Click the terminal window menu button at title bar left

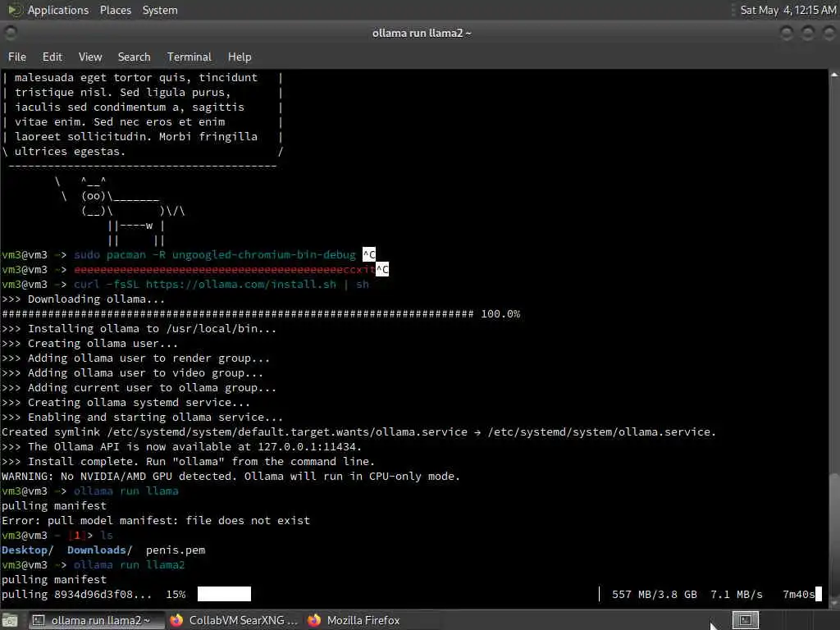(10, 33)
